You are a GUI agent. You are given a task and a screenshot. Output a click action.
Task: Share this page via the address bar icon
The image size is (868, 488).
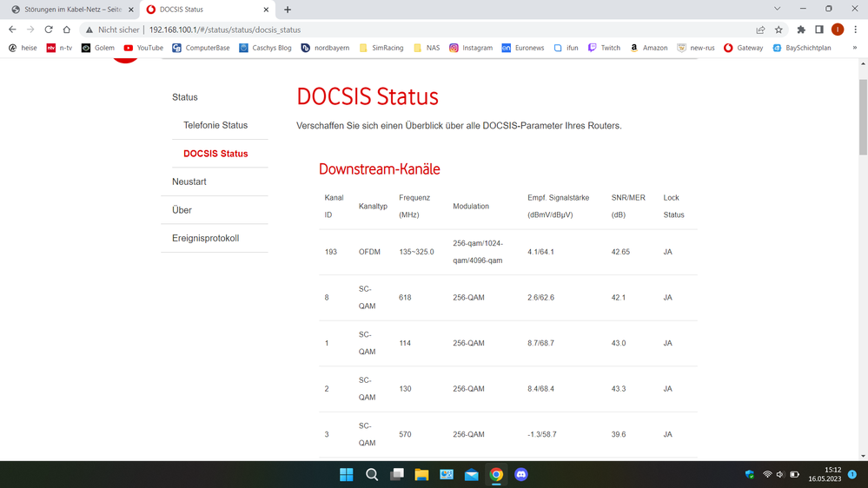pyautogui.click(x=760, y=30)
